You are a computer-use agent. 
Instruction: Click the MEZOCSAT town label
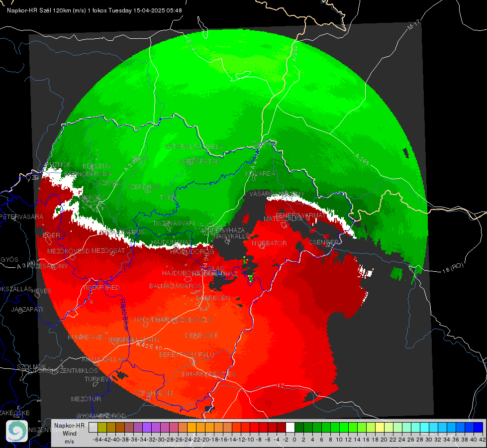point(108,250)
